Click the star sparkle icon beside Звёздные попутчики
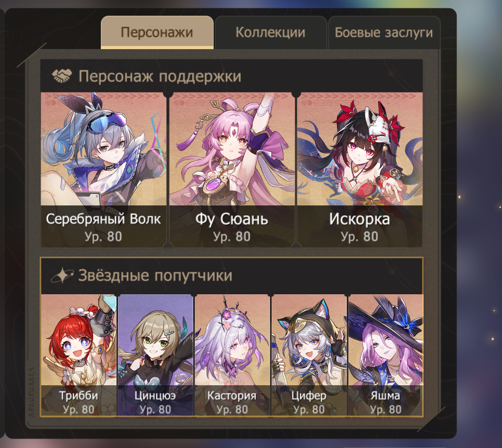Image resolution: width=502 pixels, height=448 pixels. pyautogui.click(x=62, y=275)
